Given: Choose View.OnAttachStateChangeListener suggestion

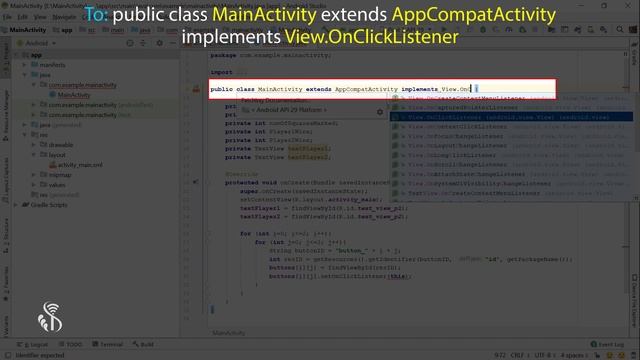Looking at the screenshot, I should tap(511, 174).
